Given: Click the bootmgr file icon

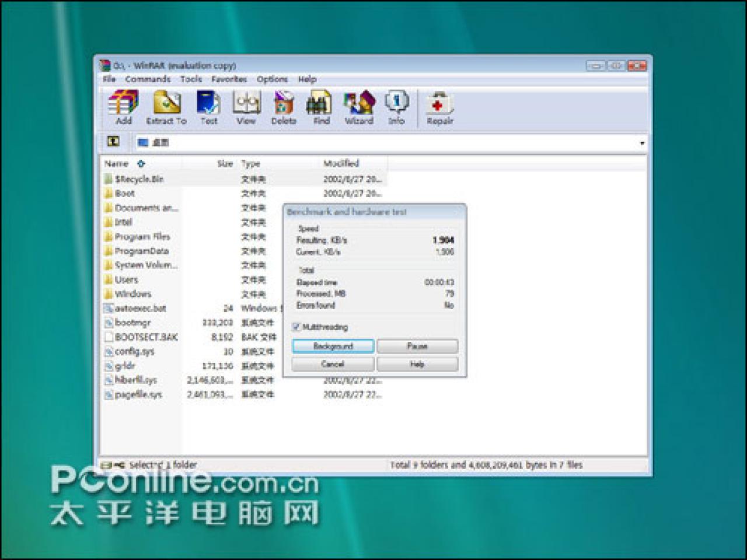Looking at the screenshot, I should click(x=109, y=323).
